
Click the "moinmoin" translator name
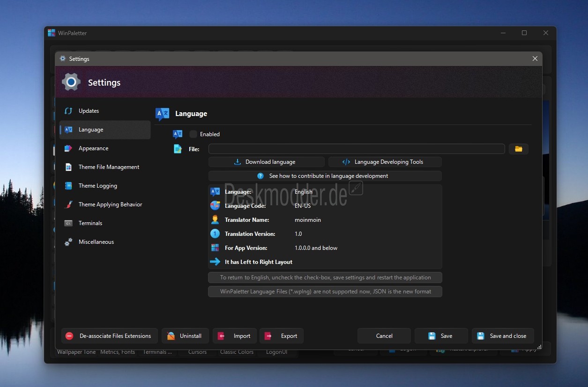(x=308, y=220)
